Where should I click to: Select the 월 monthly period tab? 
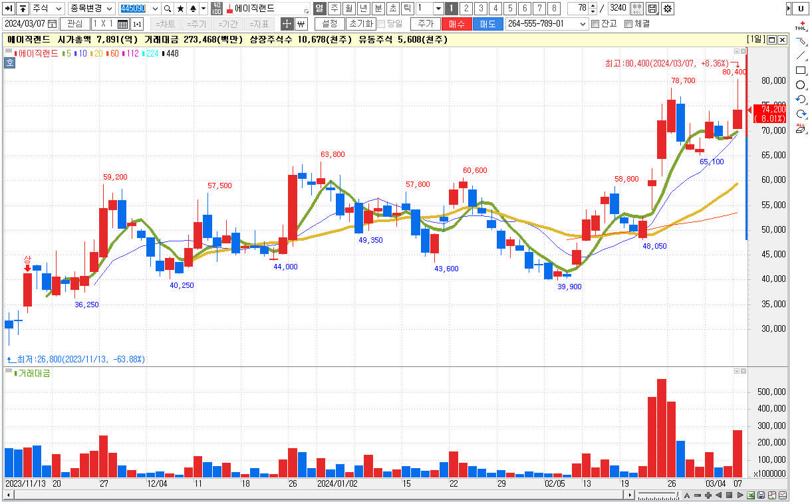348,9
